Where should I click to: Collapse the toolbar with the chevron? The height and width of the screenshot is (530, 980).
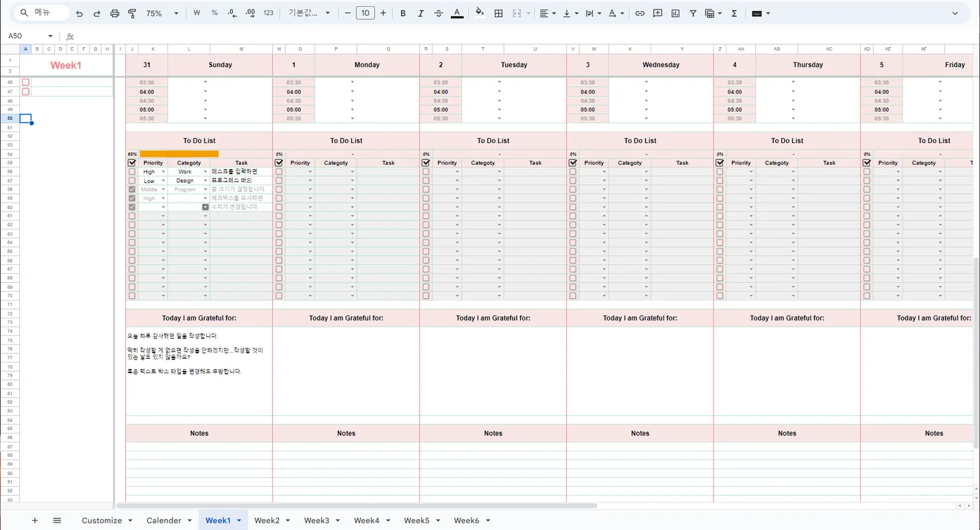955,13
